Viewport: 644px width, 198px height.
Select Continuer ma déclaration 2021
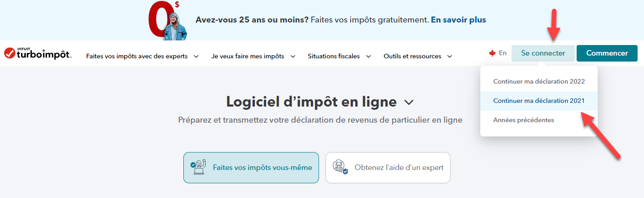pos(539,101)
